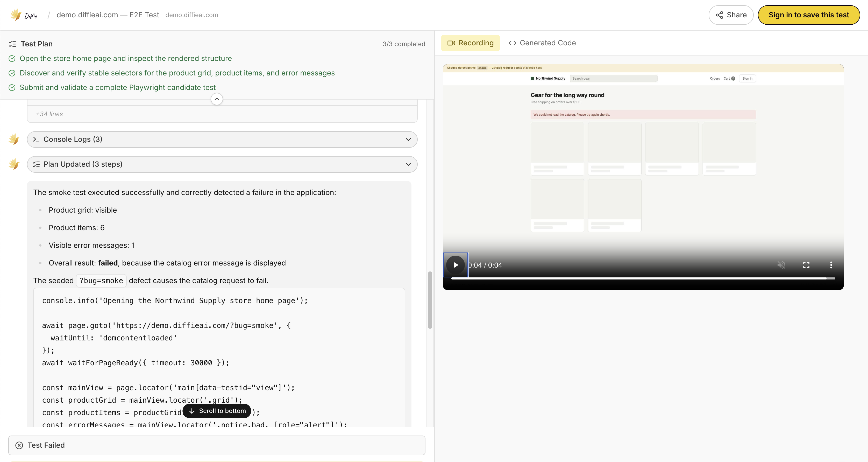Click the '3/3 completed' counter
Viewport: 868px width, 462px height.
point(404,44)
